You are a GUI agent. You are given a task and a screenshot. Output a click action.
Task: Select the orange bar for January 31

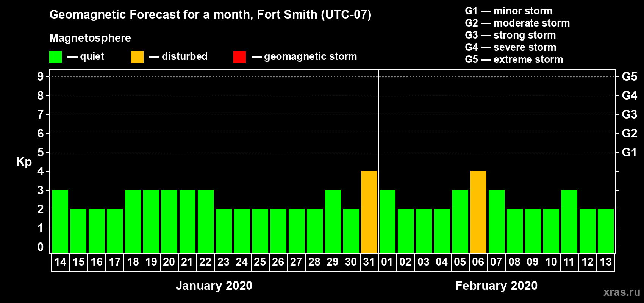369,212
